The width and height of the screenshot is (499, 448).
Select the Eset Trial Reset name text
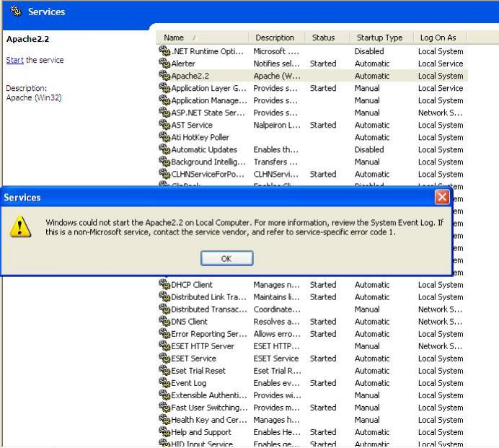tap(198, 371)
